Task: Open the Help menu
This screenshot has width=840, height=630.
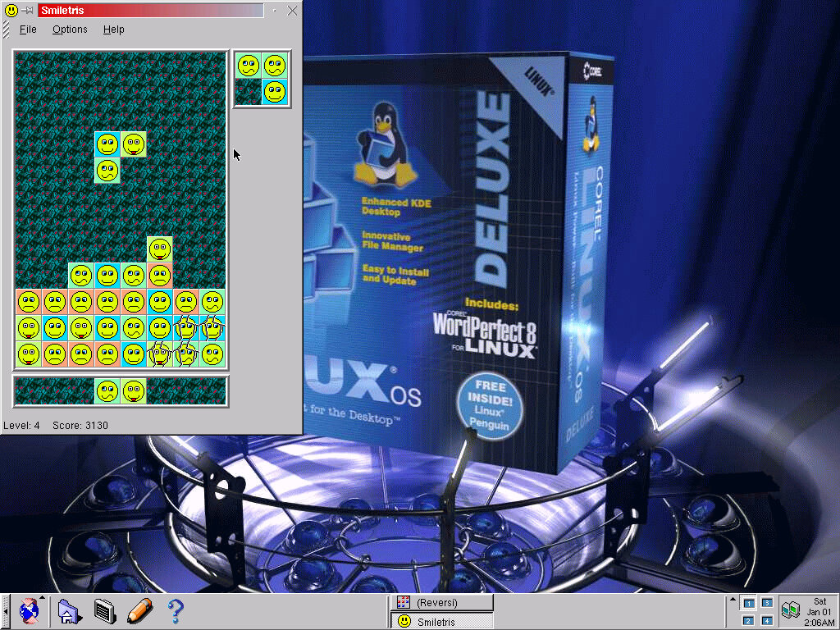Action: (114, 30)
